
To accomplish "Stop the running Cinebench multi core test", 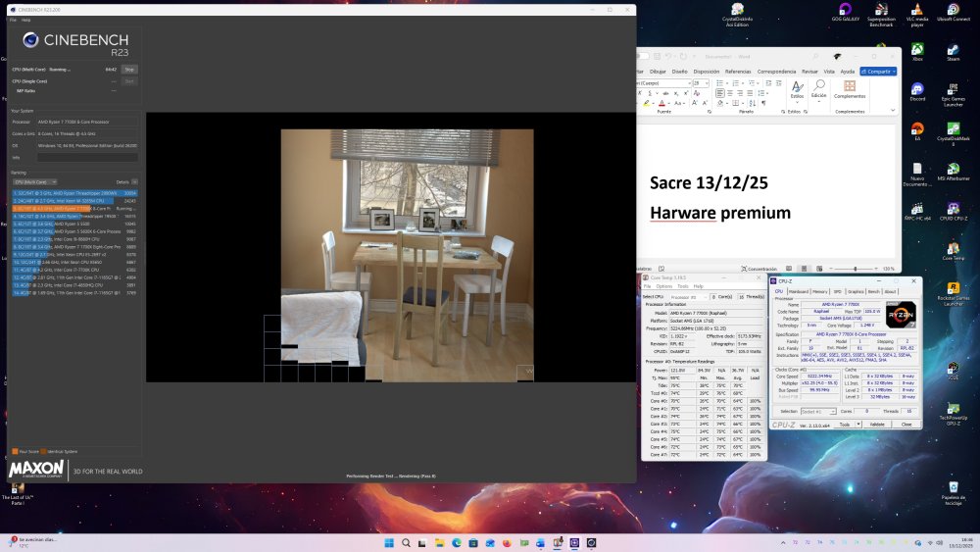I will [128, 70].
